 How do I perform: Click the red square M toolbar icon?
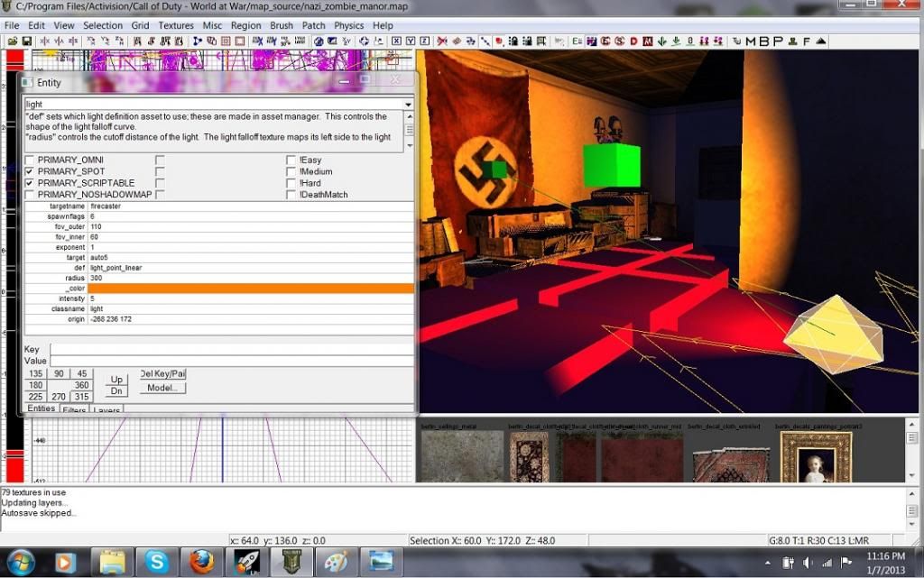pos(648,41)
